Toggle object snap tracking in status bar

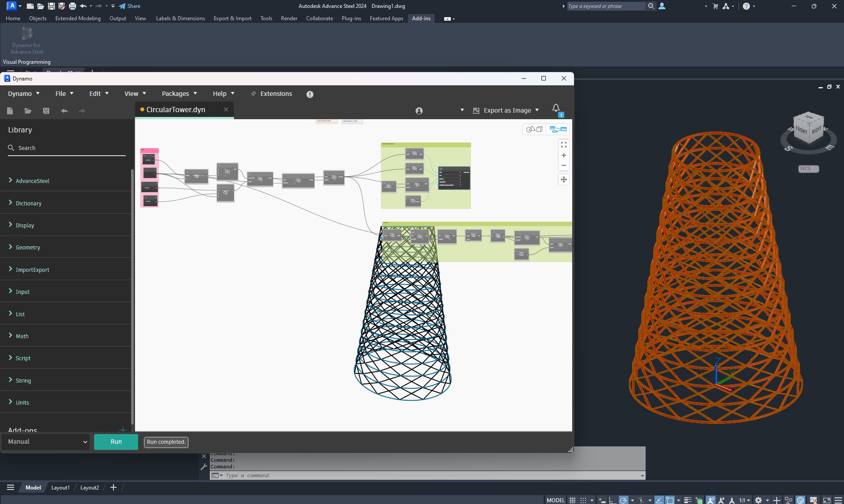point(659,500)
